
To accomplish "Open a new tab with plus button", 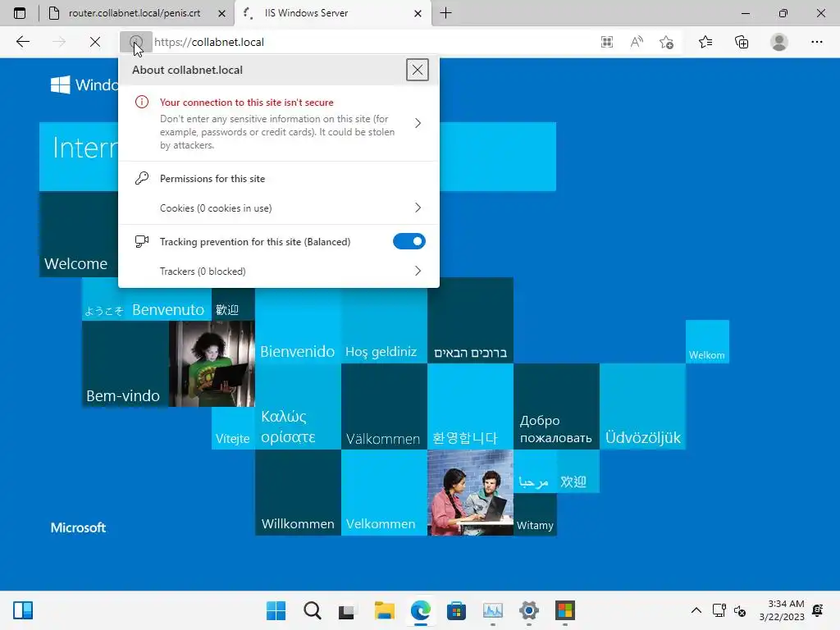I will [x=445, y=13].
